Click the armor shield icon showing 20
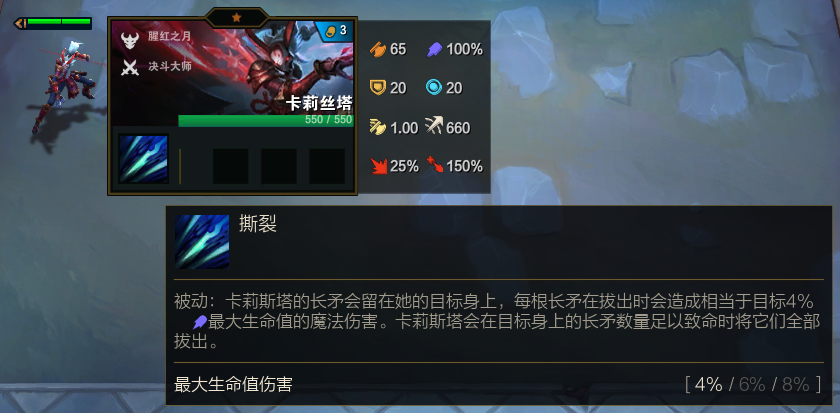Screen dimensions: 840x413 (x=378, y=87)
